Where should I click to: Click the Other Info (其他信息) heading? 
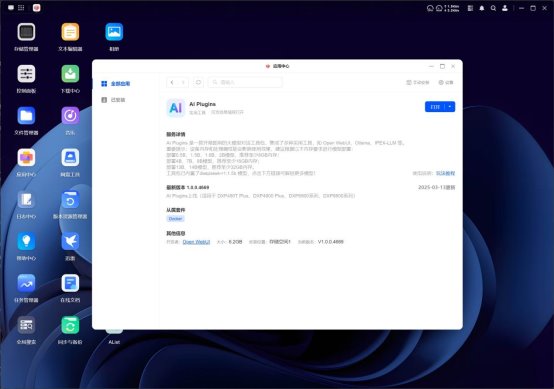pyautogui.click(x=176, y=234)
